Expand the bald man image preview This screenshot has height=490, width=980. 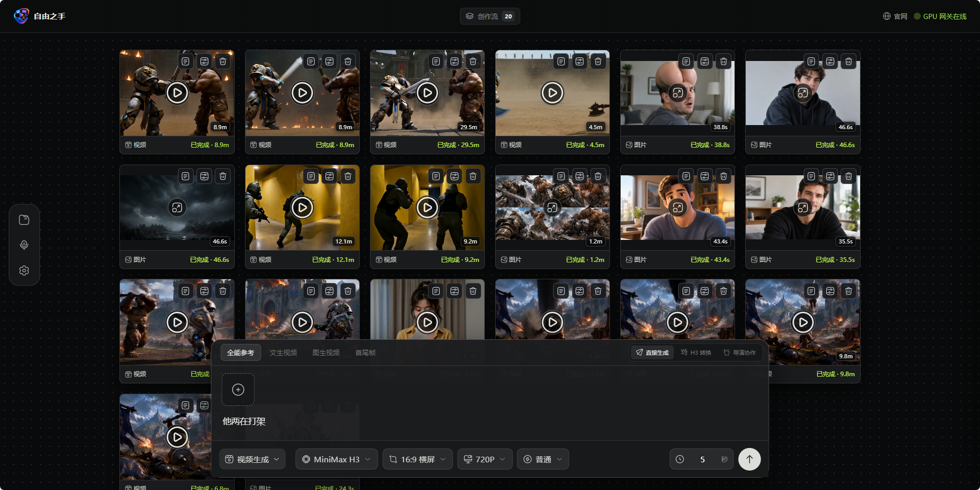tap(678, 93)
